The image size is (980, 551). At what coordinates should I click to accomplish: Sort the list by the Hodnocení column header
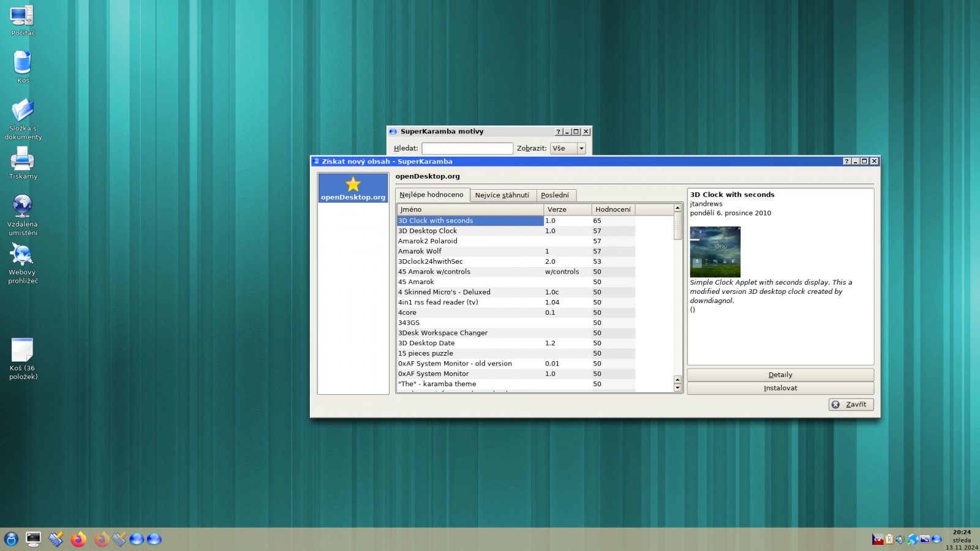click(613, 209)
